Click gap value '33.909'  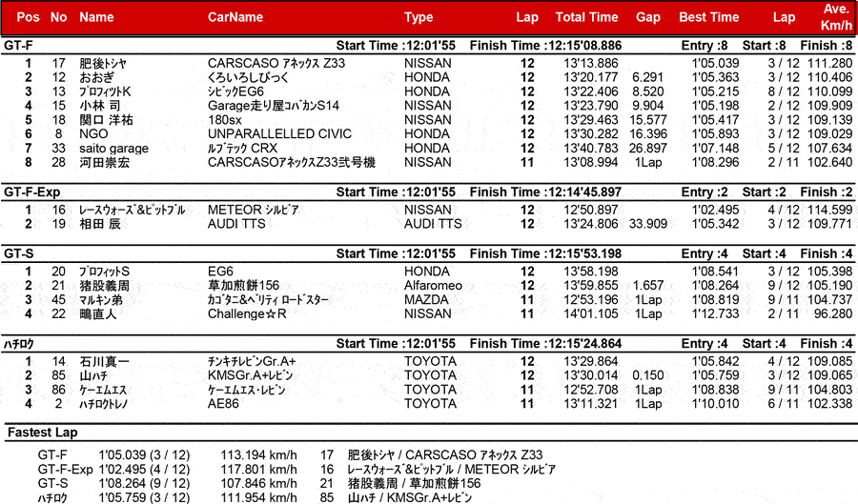point(648,224)
